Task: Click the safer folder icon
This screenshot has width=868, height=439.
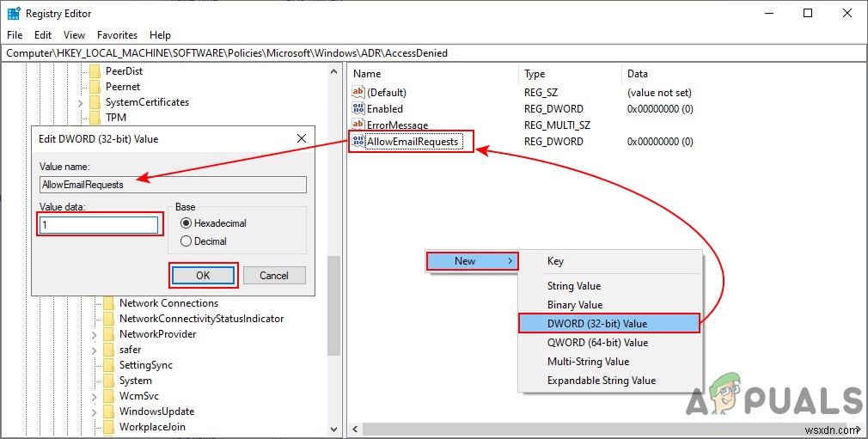Action: 109,350
